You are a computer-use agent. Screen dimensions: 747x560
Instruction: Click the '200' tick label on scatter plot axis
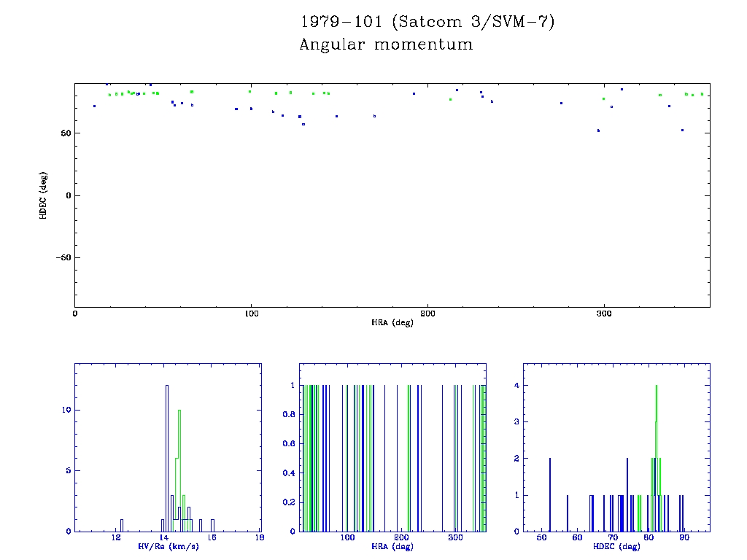[427, 314]
